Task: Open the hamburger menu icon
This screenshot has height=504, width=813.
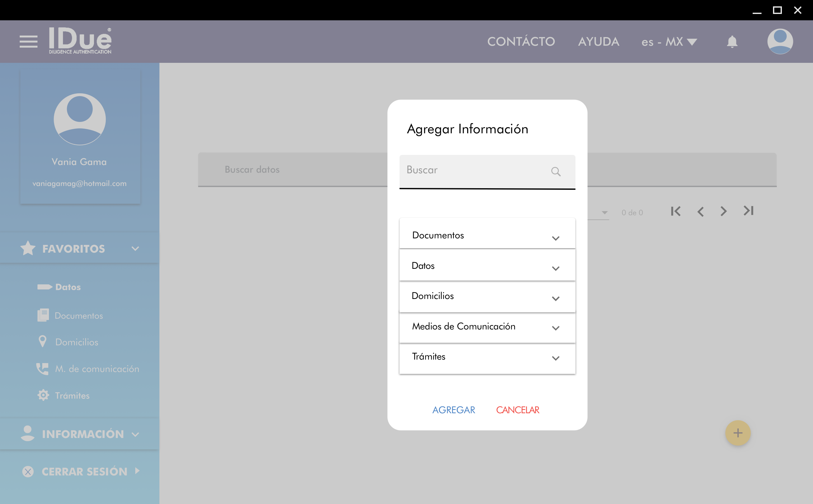Action: pyautogui.click(x=28, y=42)
